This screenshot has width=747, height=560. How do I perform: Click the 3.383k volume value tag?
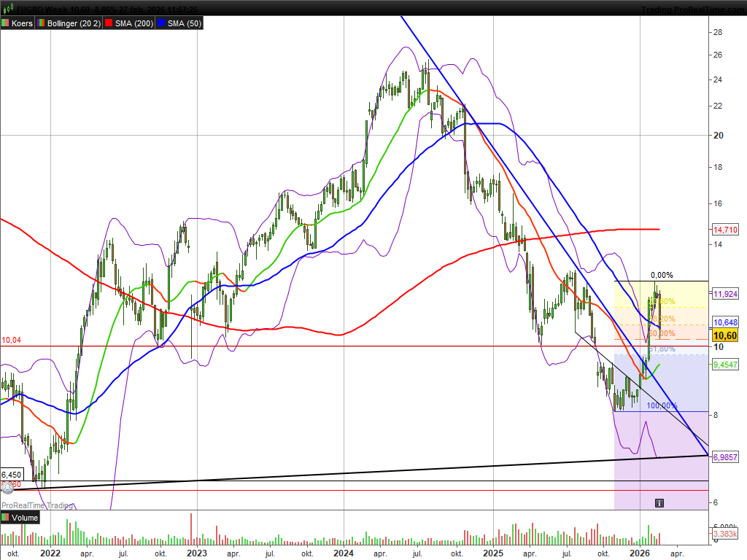pyautogui.click(x=725, y=534)
